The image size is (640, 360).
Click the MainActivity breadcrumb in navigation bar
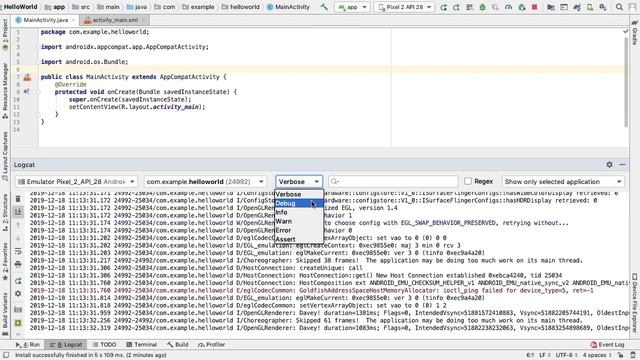(x=289, y=7)
